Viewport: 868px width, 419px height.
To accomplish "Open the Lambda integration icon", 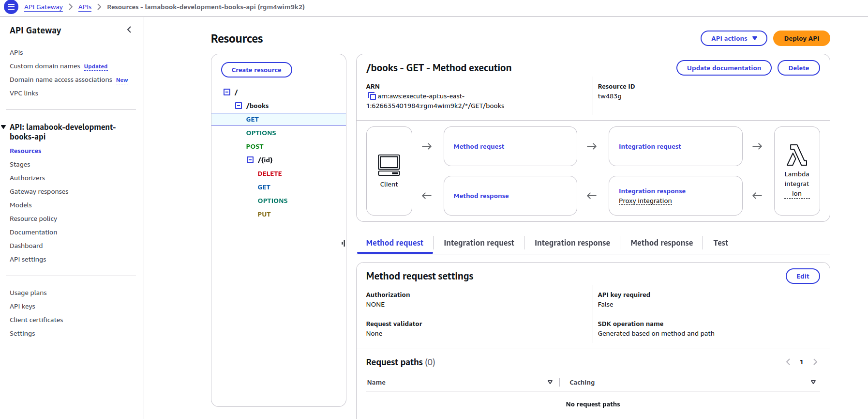I will point(797,155).
